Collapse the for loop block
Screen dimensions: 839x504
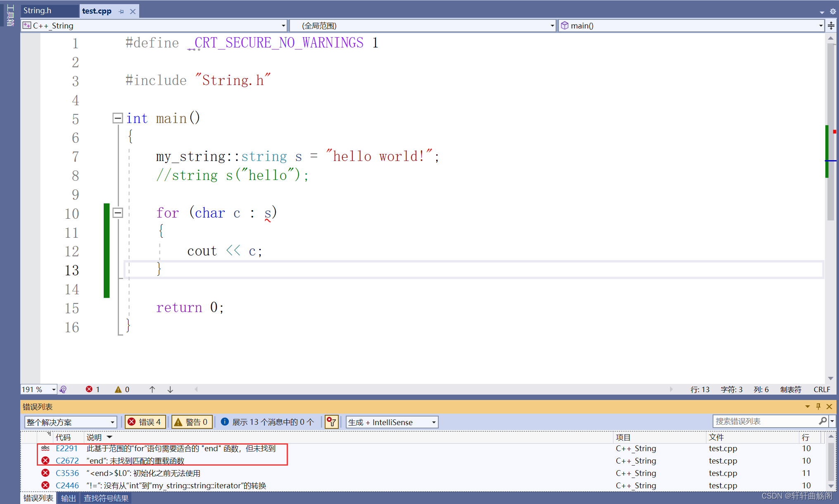(118, 213)
